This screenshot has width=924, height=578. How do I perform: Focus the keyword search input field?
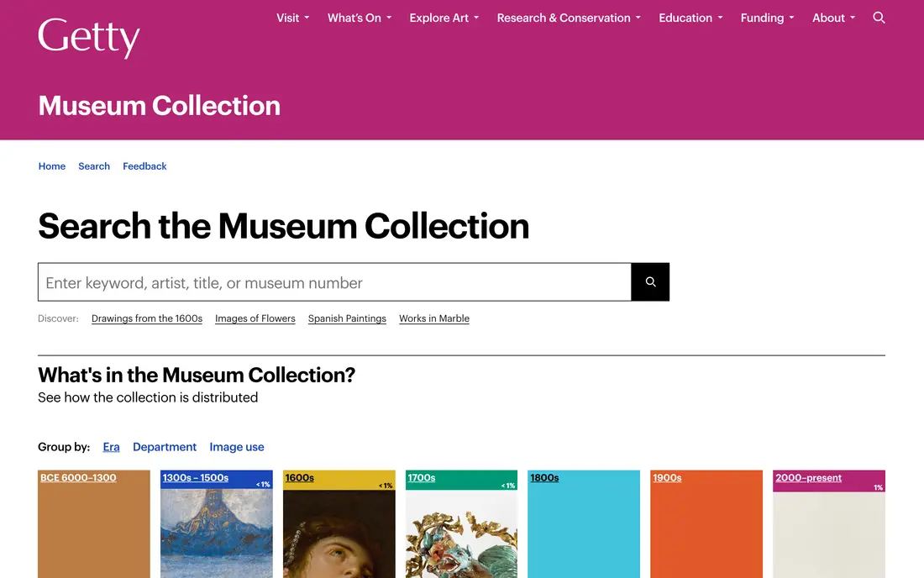(334, 282)
